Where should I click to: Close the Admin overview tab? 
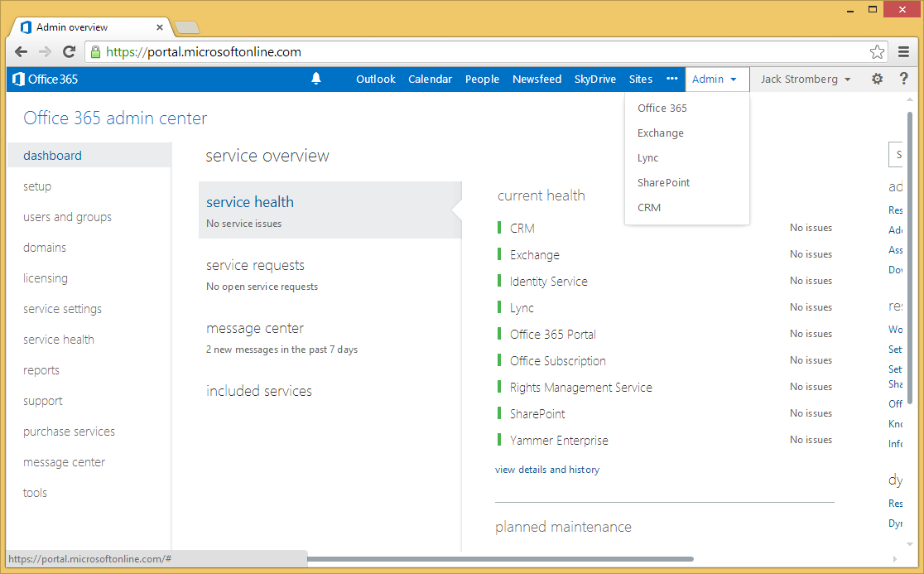click(x=160, y=27)
